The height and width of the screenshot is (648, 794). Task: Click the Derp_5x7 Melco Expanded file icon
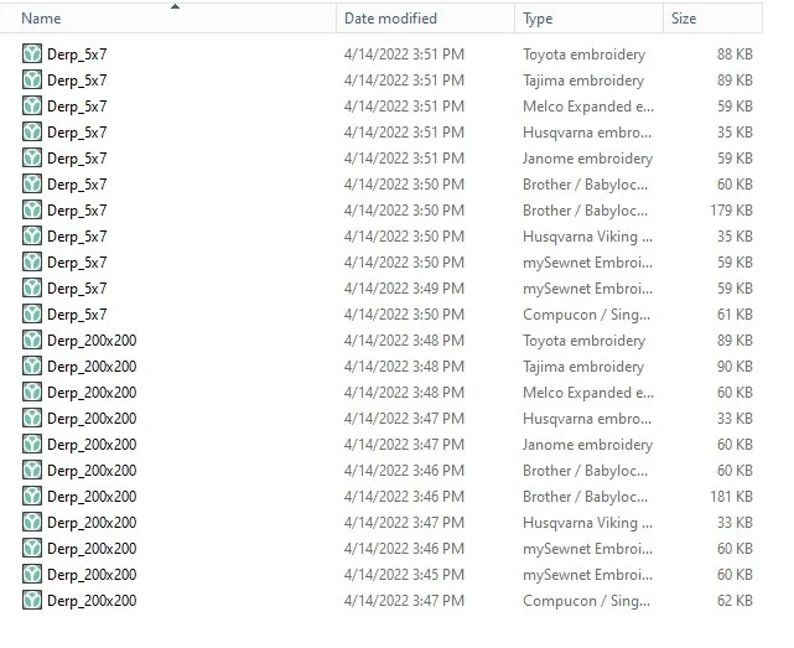click(x=32, y=106)
